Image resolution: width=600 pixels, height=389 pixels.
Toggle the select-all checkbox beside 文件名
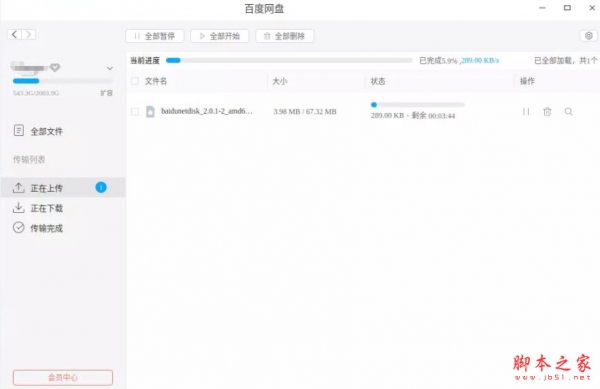135,81
